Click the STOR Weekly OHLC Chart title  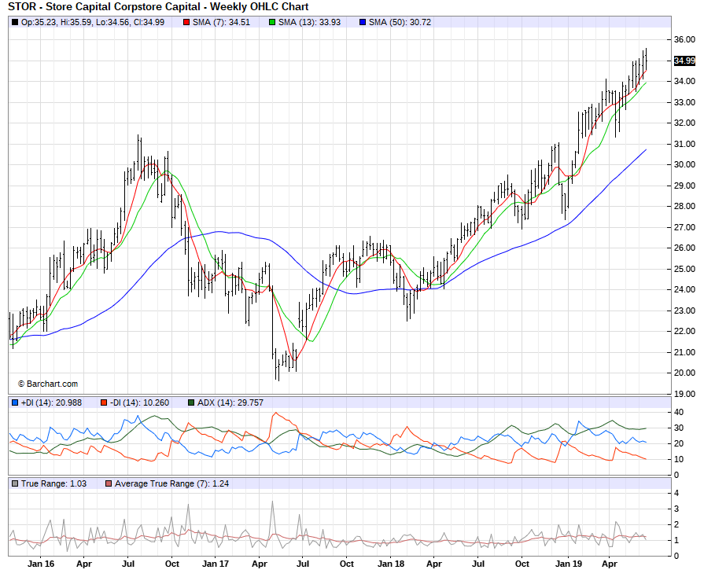pyautogui.click(x=157, y=7)
